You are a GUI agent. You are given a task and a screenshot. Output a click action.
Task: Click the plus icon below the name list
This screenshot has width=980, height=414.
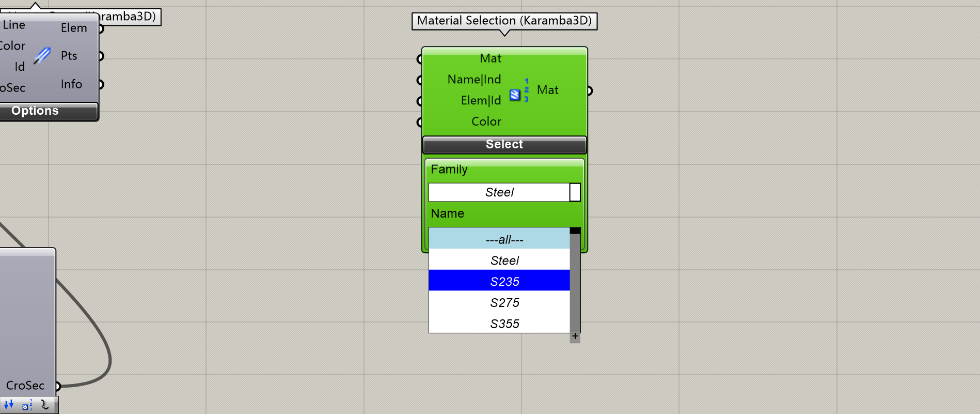point(575,336)
